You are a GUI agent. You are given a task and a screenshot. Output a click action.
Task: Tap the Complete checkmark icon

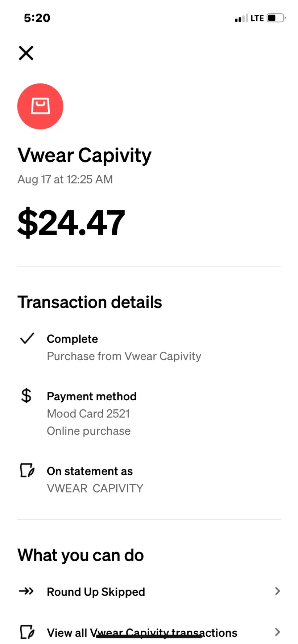click(x=27, y=338)
